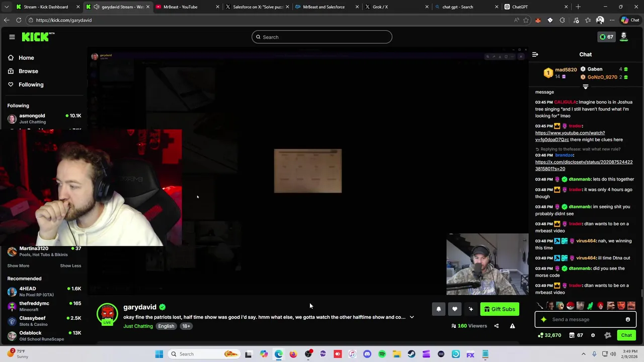This screenshot has height=362, width=644.
Task: Open the Kick hamburger sidebar menu
Action: click(x=12, y=37)
